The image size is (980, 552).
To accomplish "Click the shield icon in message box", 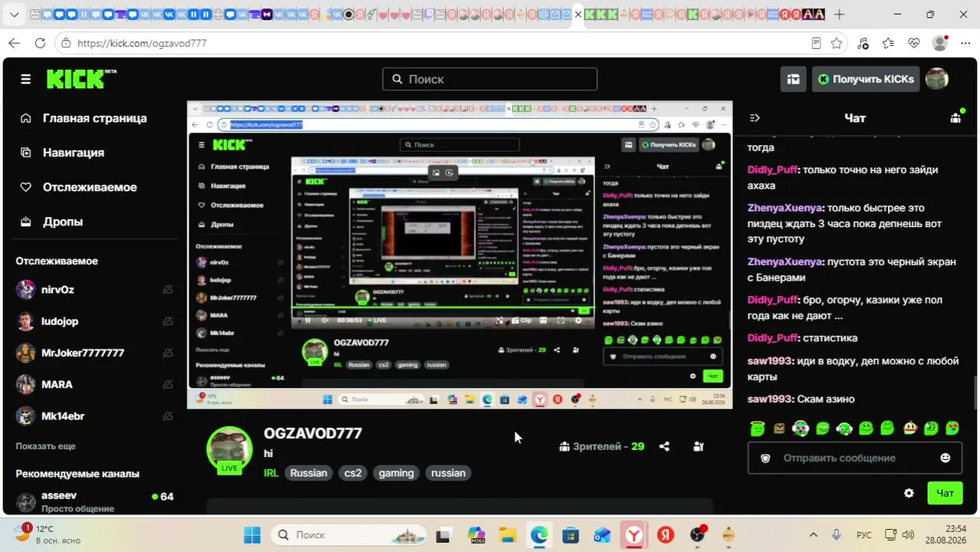I will pyautogui.click(x=765, y=458).
